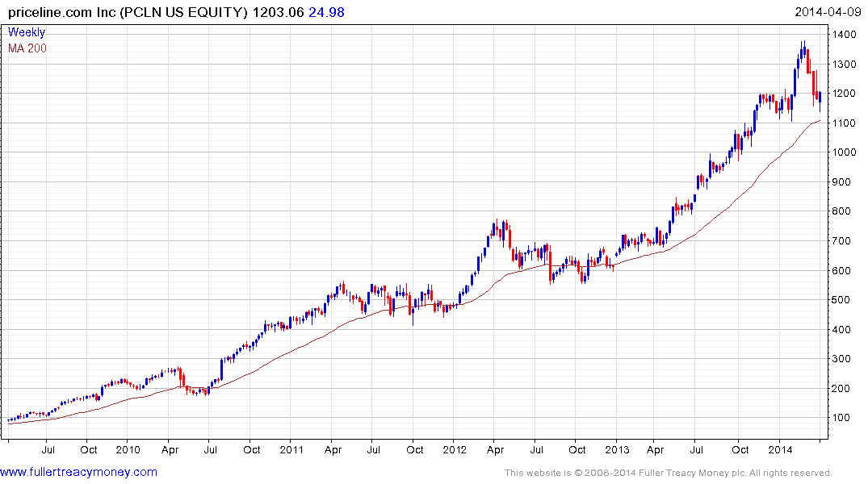Click the 500 price axis label

(842, 300)
